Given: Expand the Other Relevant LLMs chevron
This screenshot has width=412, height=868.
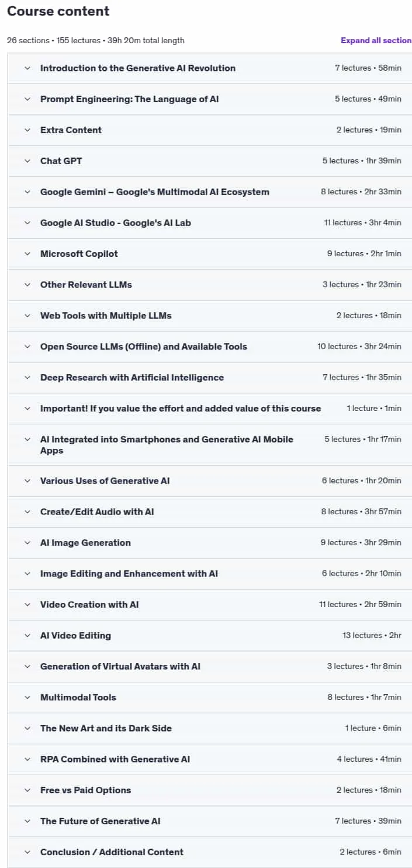Looking at the screenshot, I should pos(27,285).
